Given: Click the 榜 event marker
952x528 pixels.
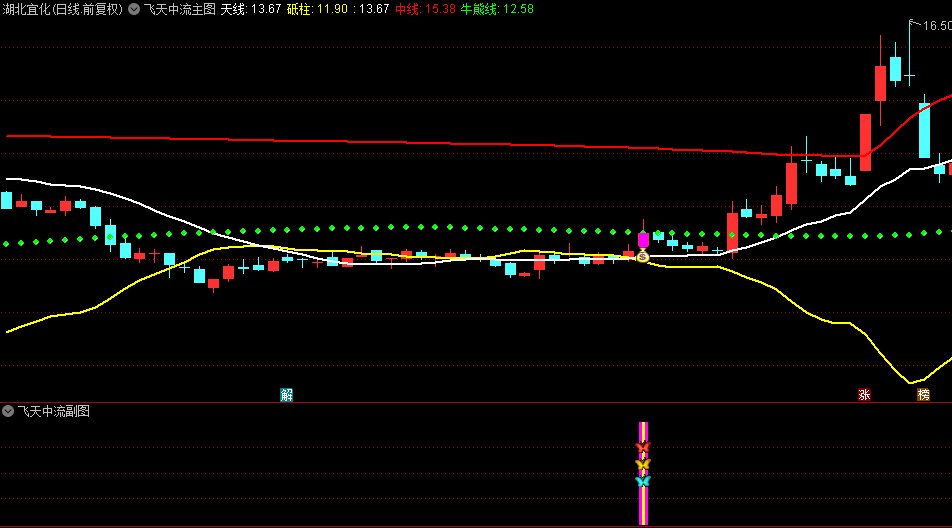Looking at the screenshot, I should (923, 395).
